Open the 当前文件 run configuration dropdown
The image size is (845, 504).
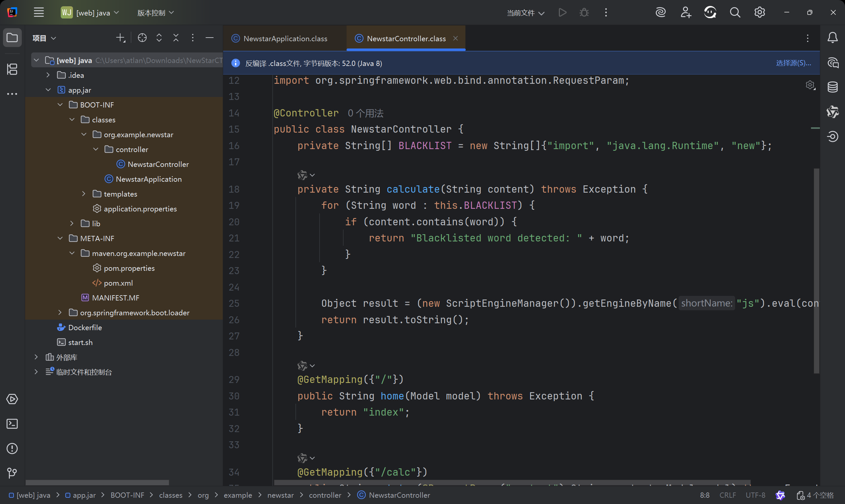click(x=525, y=13)
